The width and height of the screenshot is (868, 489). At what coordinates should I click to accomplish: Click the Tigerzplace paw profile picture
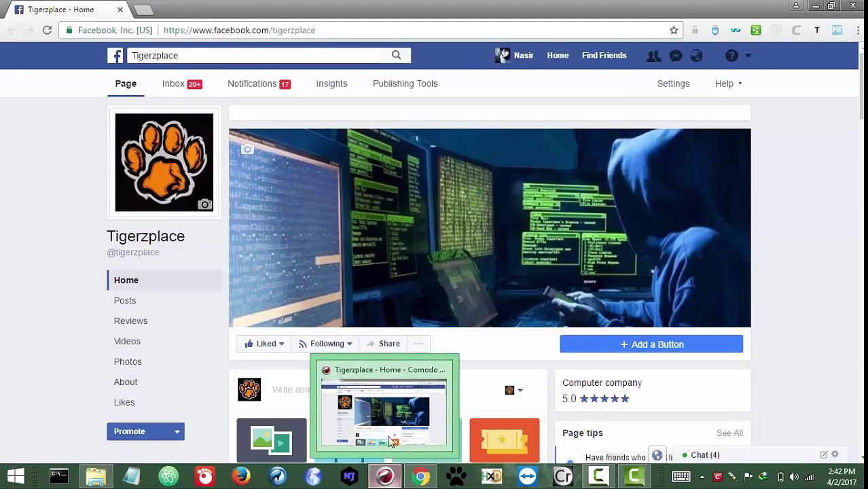pos(164,162)
